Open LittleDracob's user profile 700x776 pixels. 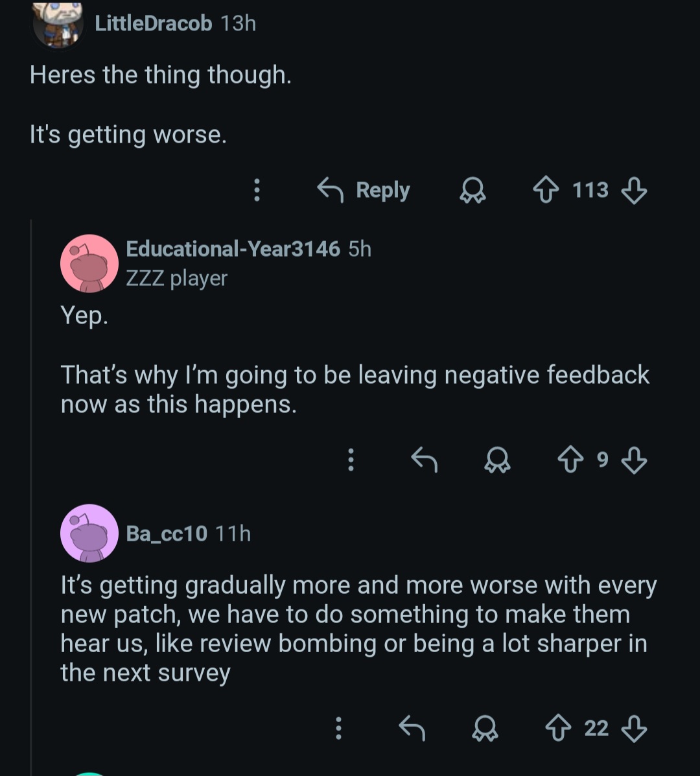click(x=154, y=23)
